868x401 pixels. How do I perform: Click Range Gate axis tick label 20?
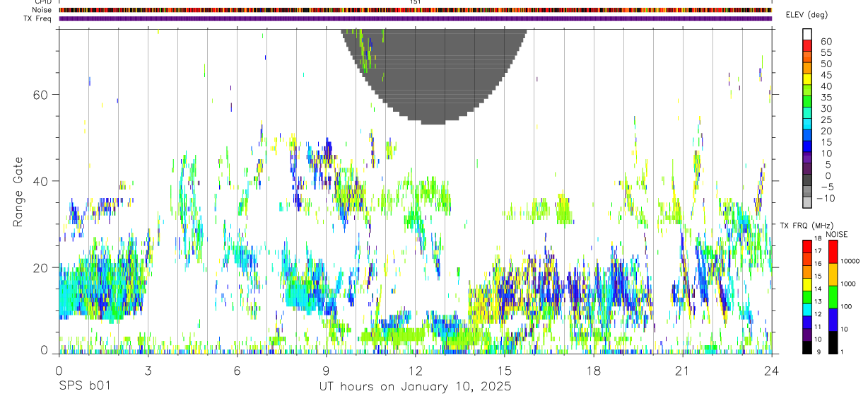coord(41,267)
